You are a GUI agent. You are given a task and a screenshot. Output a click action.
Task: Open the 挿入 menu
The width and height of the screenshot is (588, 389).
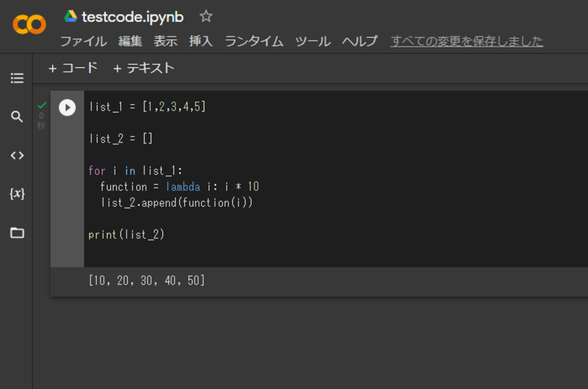[x=201, y=41]
